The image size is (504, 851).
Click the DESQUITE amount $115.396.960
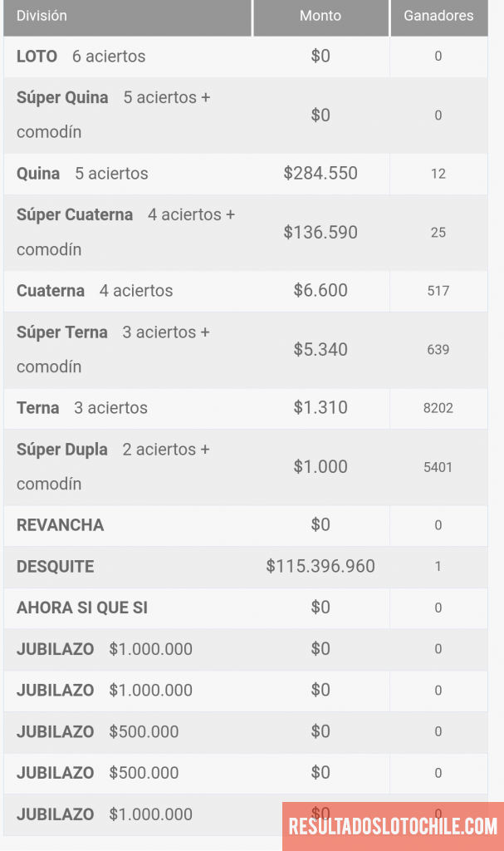click(321, 567)
